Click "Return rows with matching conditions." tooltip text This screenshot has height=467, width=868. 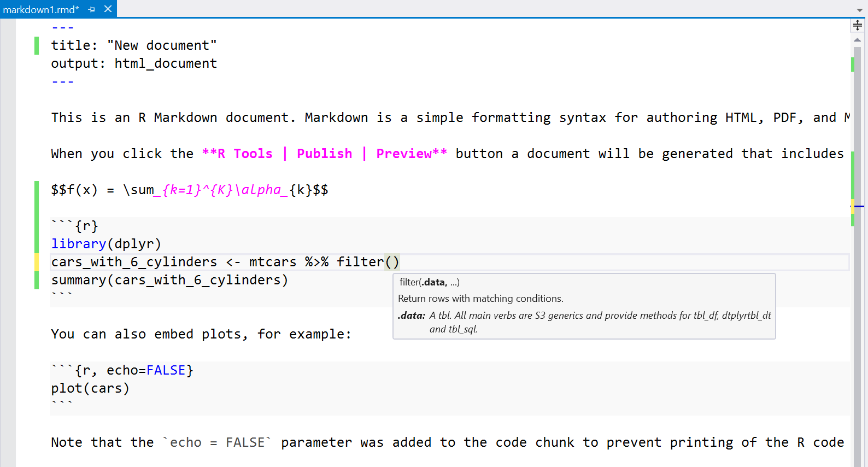[480, 299]
